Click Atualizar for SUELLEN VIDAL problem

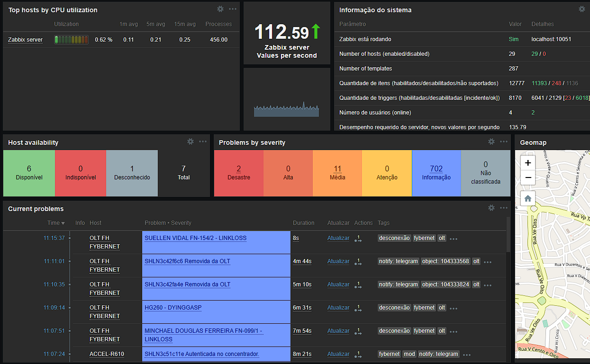(338, 238)
